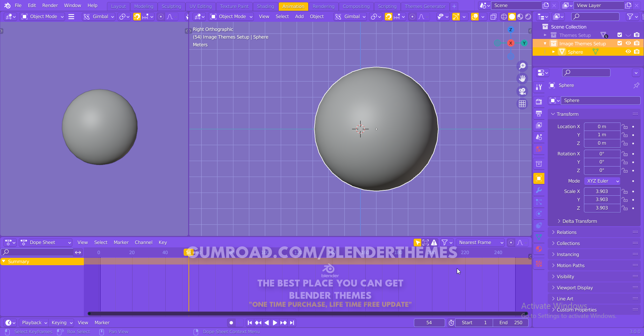Switch to the Shading workspace tab
Screen dimensions: 644x336
pyautogui.click(x=265, y=6)
